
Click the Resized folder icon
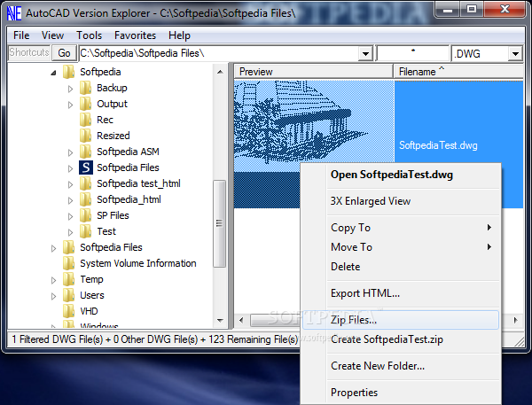[x=85, y=136]
